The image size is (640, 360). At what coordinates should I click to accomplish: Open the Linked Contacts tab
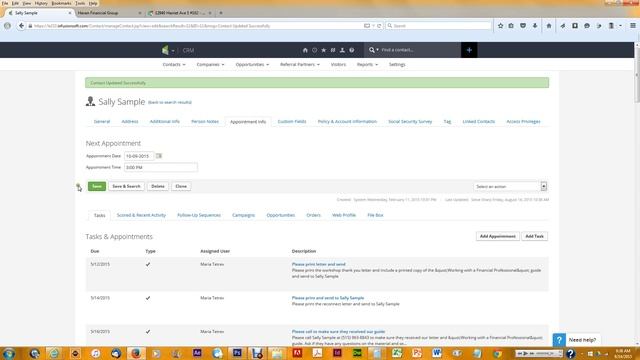(x=479, y=122)
